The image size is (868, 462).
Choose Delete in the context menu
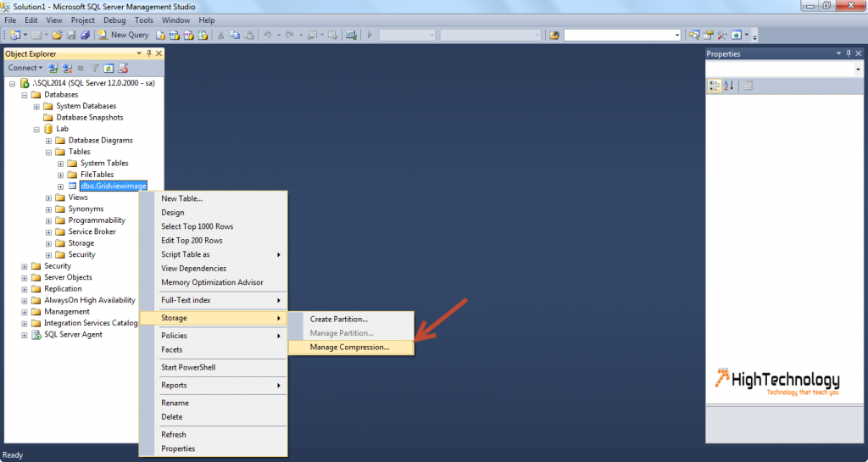click(x=213, y=416)
